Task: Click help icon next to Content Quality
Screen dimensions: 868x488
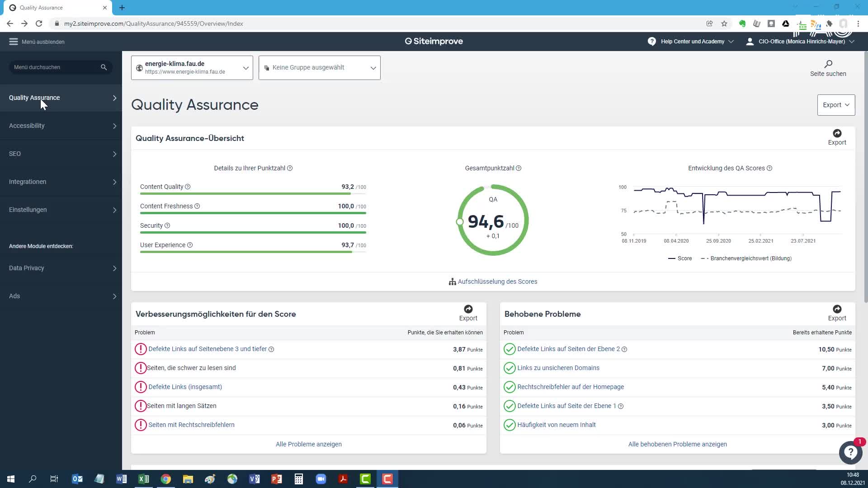Action: (x=188, y=187)
